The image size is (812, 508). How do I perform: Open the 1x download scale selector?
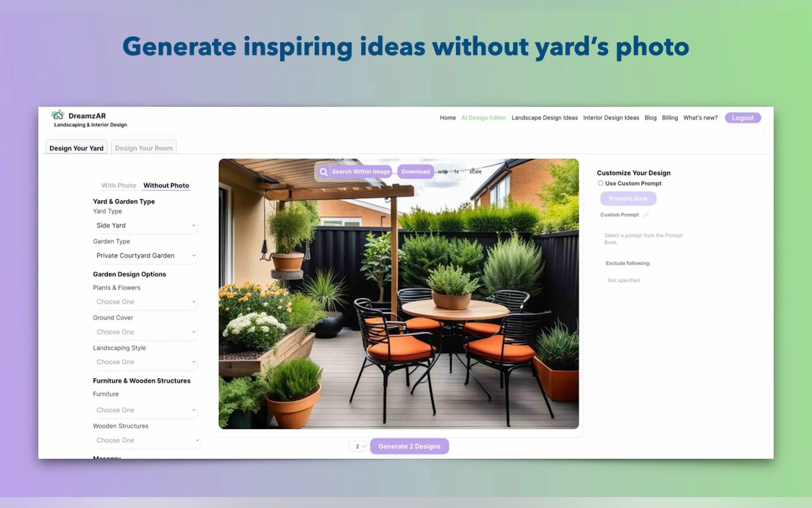(x=458, y=172)
